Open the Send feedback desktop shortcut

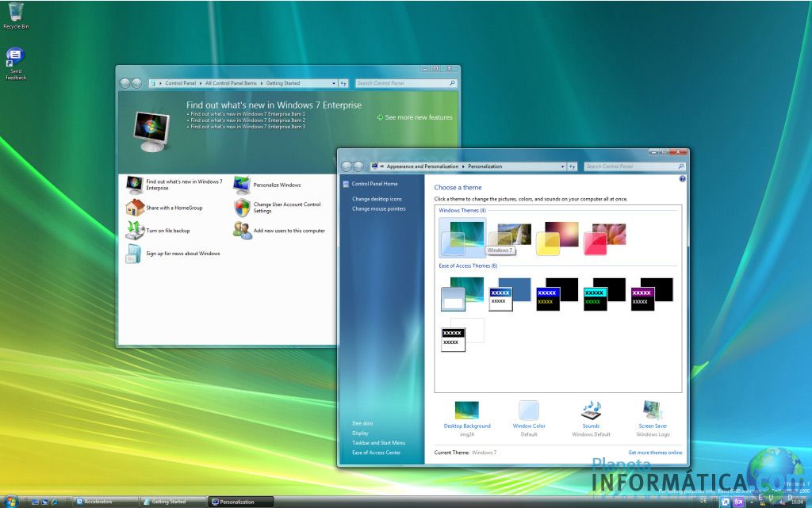pos(16,63)
